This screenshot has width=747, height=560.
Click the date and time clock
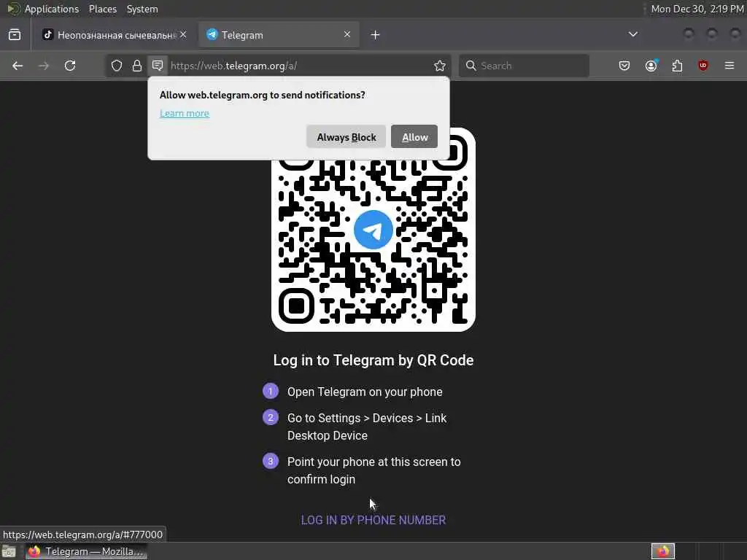(697, 9)
